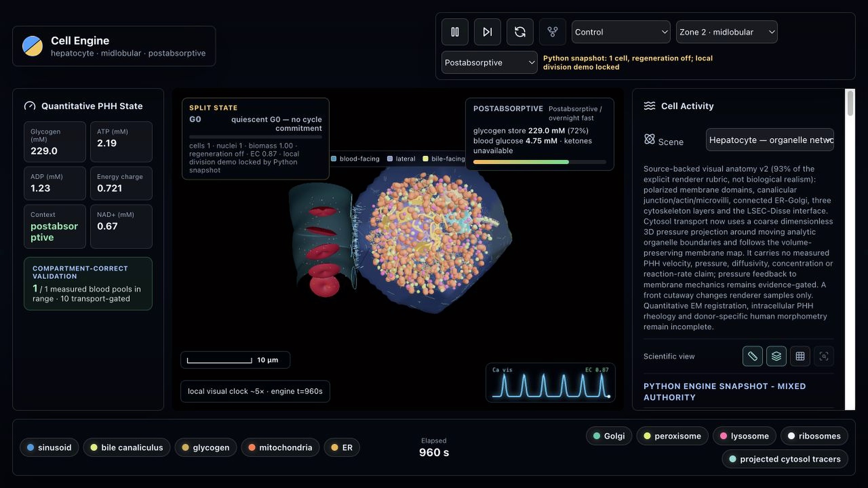Viewport: 868px width, 488px height.
Task: Click the Glycogen (mM) 229.0 card
Action: click(x=55, y=142)
